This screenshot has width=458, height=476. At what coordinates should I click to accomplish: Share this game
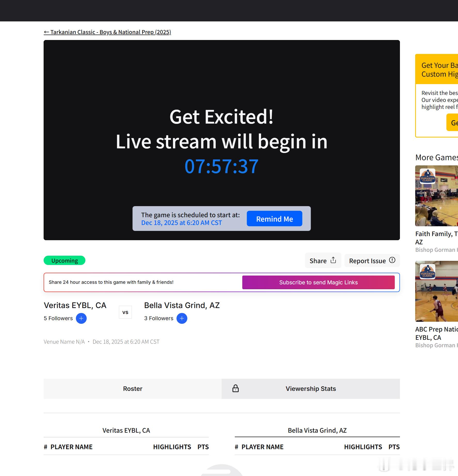click(323, 261)
